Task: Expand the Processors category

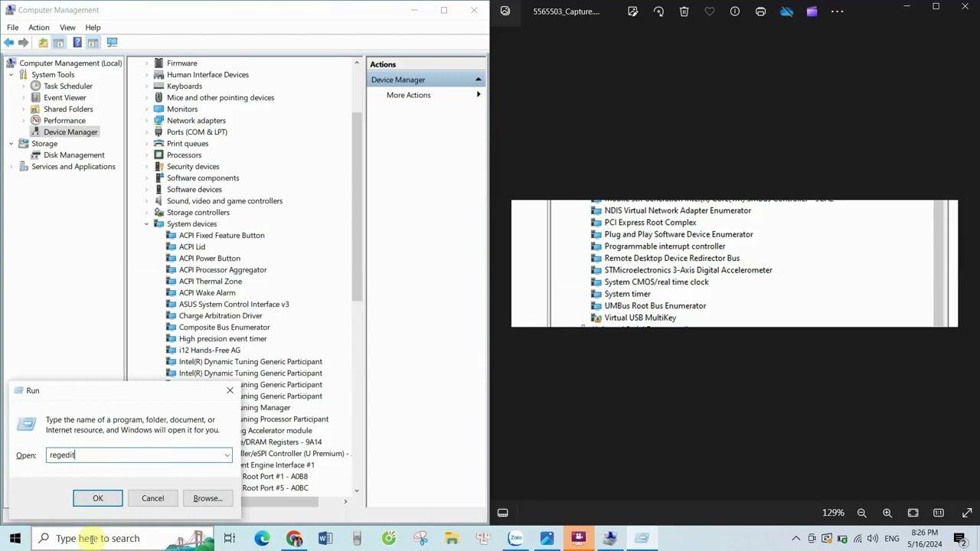Action: pos(146,155)
